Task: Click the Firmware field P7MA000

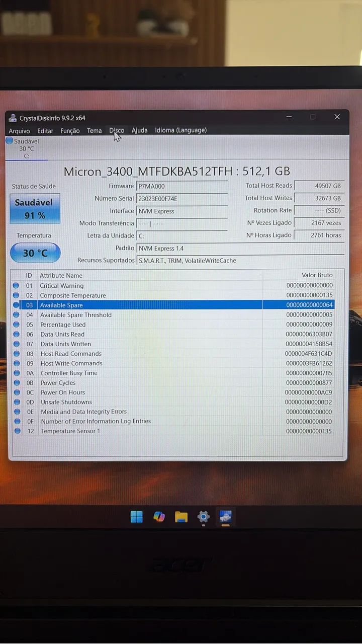Action: pos(182,186)
